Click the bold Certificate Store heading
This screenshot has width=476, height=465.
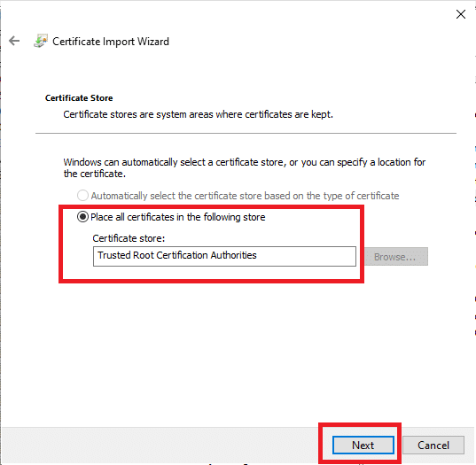click(x=79, y=98)
